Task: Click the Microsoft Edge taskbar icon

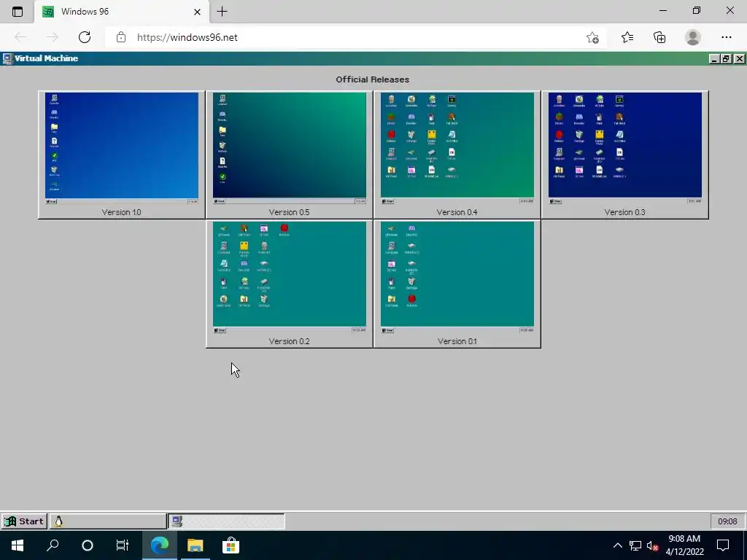Action: [160, 545]
